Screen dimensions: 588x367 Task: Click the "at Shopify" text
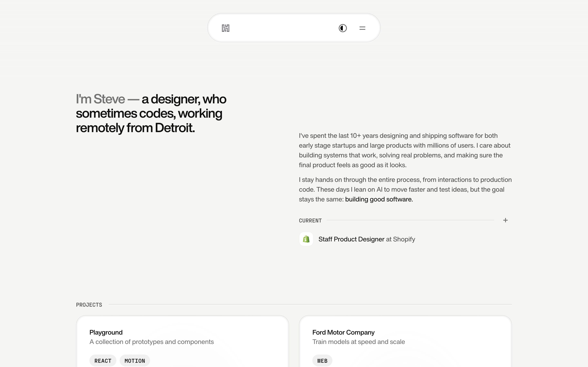pyautogui.click(x=400, y=239)
